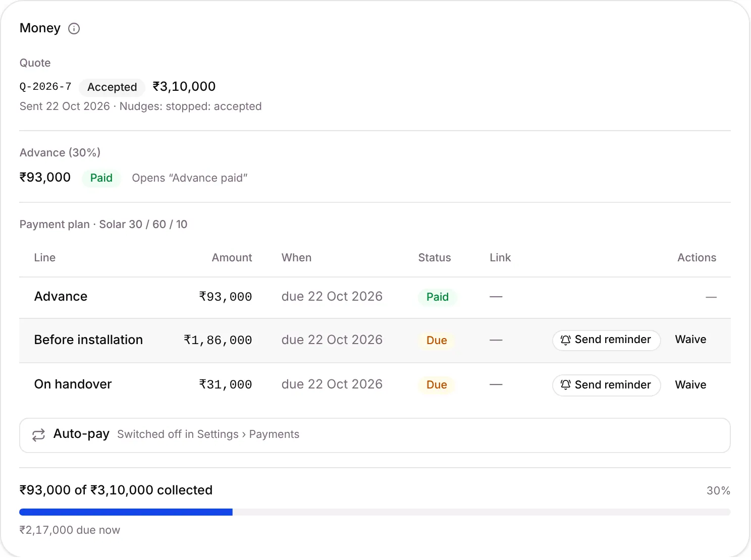Click the Actions column header

click(x=696, y=258)
